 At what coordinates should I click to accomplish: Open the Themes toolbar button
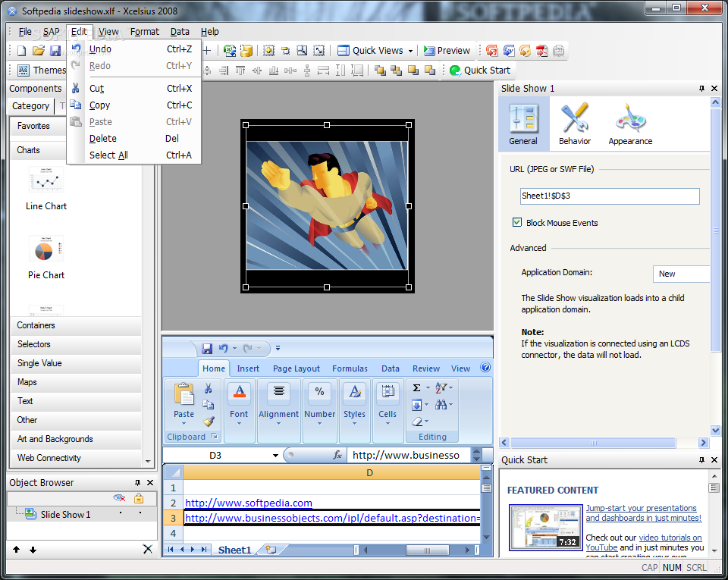[x=42, y=70]
